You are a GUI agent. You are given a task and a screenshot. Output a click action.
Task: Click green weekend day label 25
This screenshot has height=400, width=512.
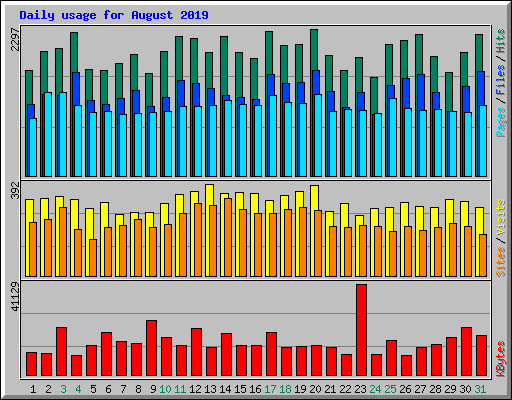390,389
